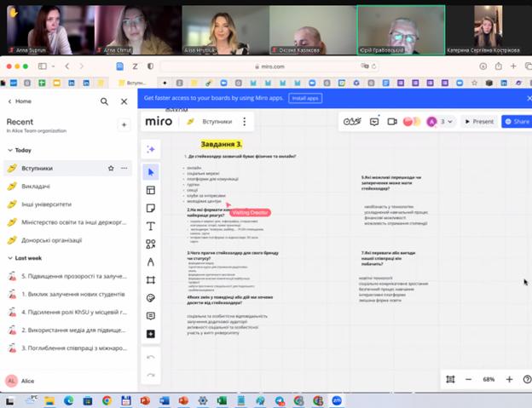Open Chrome from the taskbar
Viewport: 532px width, 408px height.
[x=107, y=401]
